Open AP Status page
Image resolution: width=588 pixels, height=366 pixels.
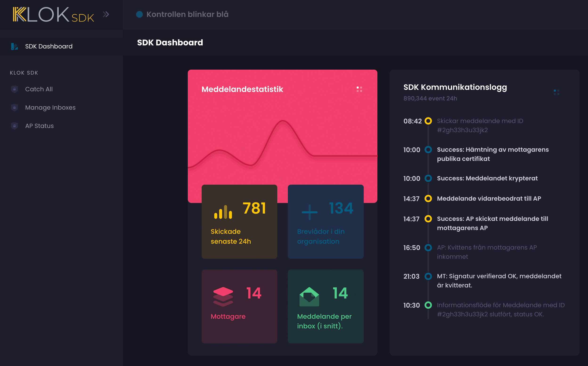(39, 126)
